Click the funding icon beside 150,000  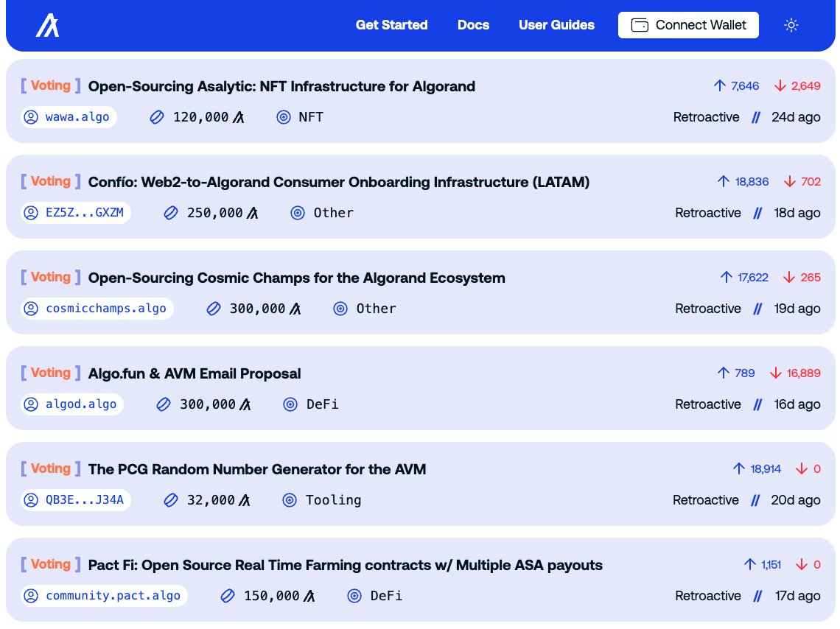tap(228, 596)
